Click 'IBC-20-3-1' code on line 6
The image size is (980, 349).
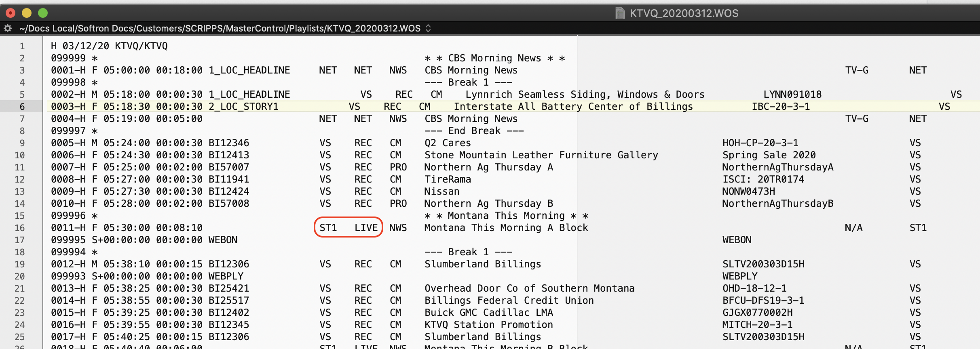pos(781,107)
